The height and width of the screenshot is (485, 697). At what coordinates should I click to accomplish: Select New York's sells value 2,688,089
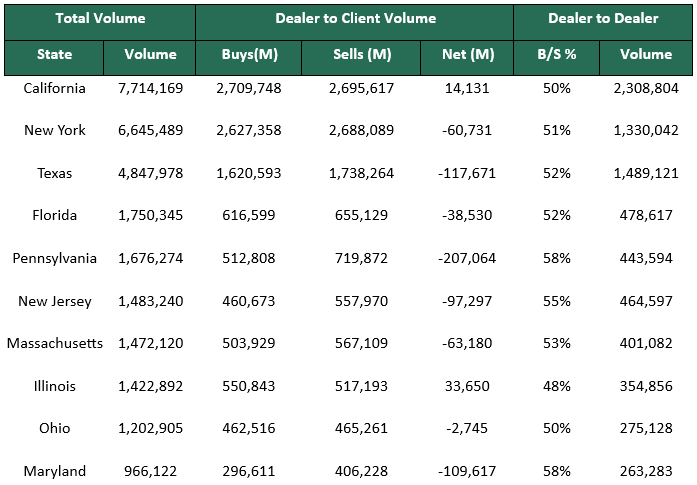click(x=361, y=130)
